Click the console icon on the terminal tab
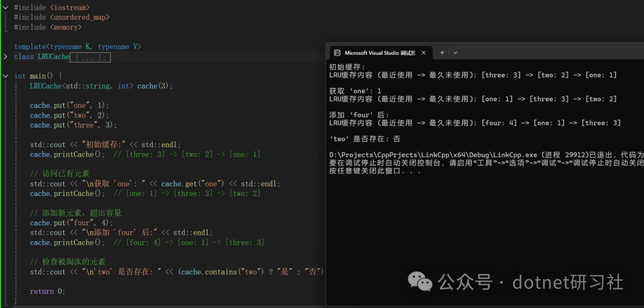Screen dimensions: 644x308 (337, 53)
